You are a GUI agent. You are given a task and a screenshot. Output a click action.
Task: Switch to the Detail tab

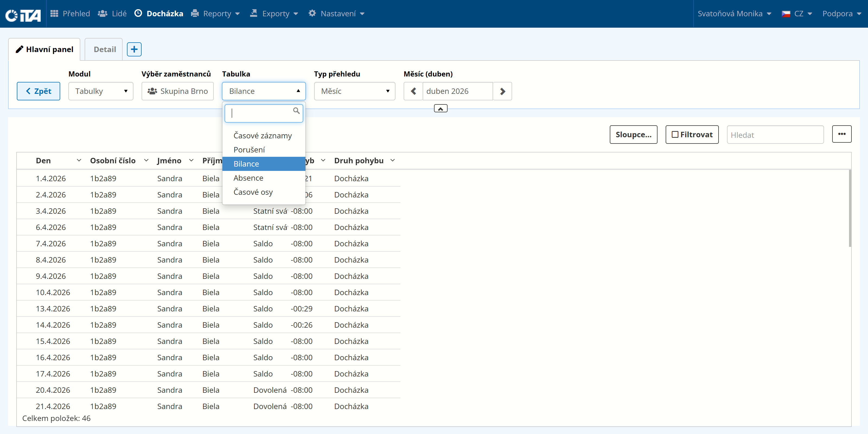coord(104,49)
